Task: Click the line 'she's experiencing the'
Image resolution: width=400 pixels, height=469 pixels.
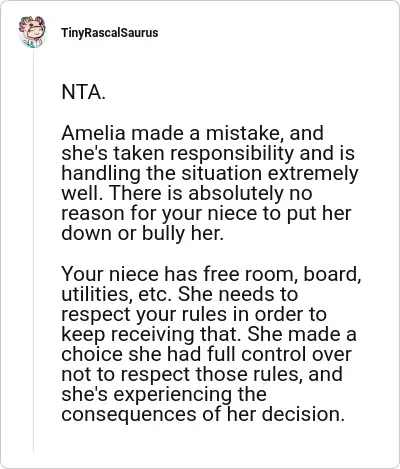Action: [164, 394]
